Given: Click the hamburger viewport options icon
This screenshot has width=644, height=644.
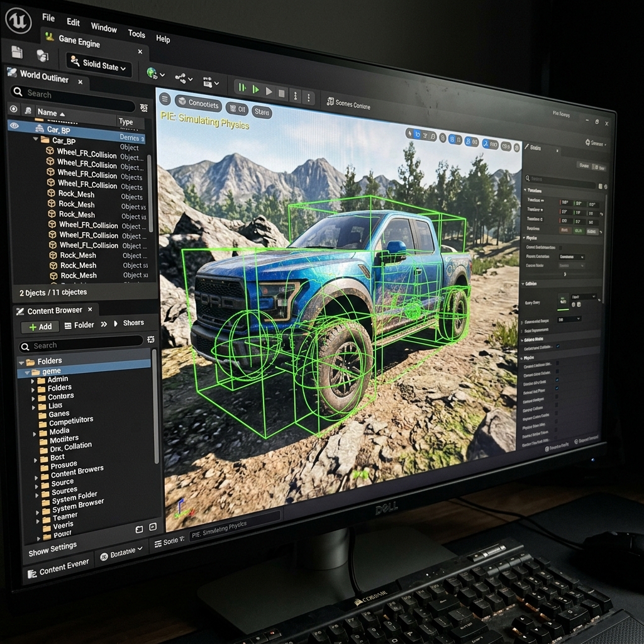Looking at the screenshot, I should coord(165,99).
